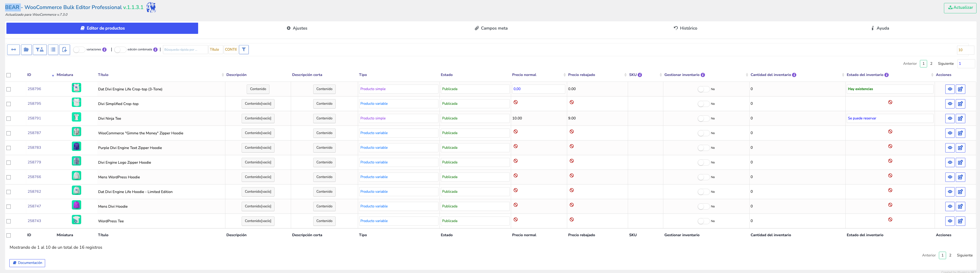980x273 pixels.
Task: Open the Documentación button
Action: 28,263
